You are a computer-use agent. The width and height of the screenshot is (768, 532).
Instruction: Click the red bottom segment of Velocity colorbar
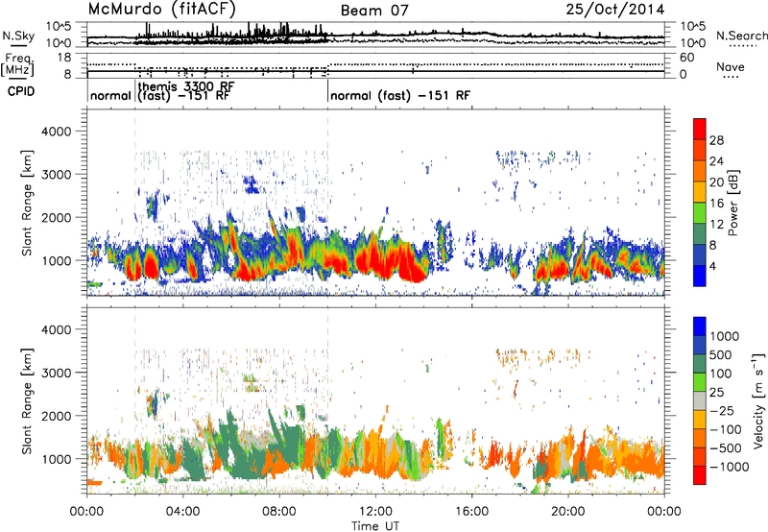click(700, 475)
